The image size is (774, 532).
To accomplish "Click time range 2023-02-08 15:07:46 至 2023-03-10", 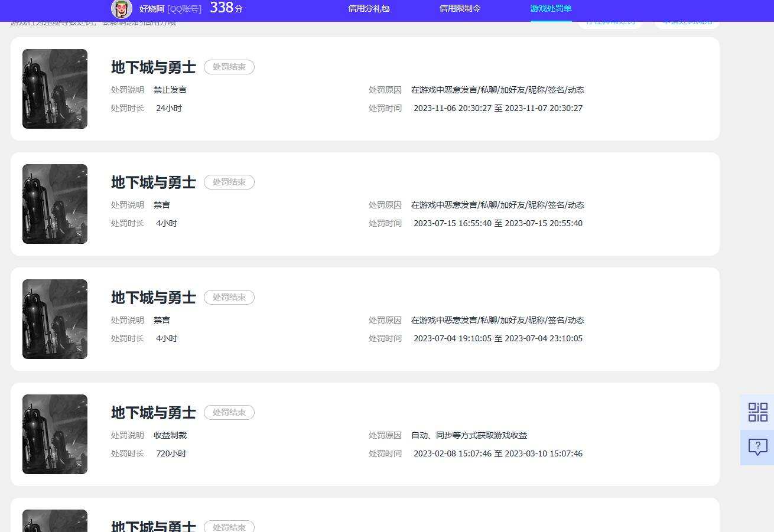I will pos(498,453).
